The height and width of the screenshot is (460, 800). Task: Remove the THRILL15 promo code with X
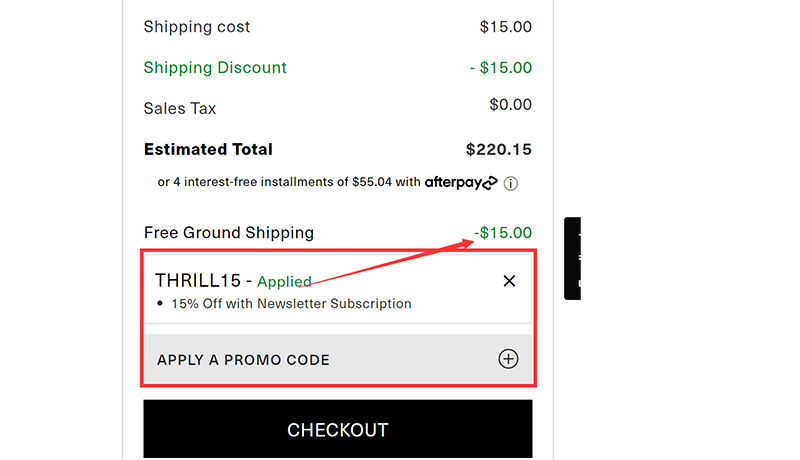tap(509, 281)
